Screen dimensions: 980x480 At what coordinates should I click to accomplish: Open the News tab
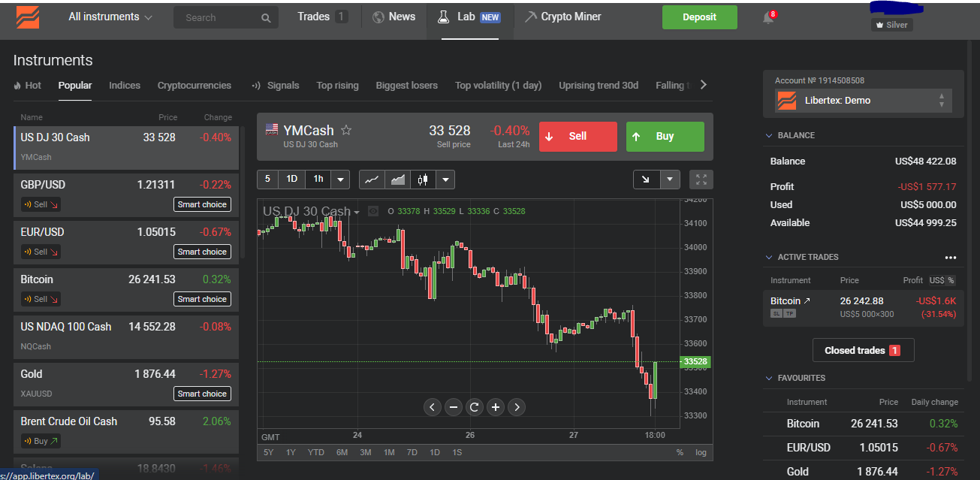pyautogui.click(x=394, y=17)
